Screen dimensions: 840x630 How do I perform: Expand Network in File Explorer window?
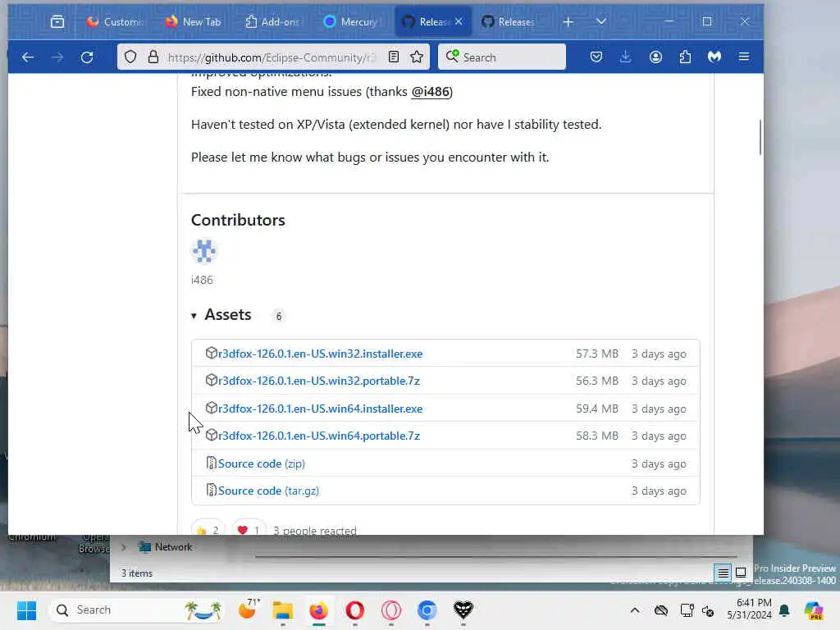point(124,547)
